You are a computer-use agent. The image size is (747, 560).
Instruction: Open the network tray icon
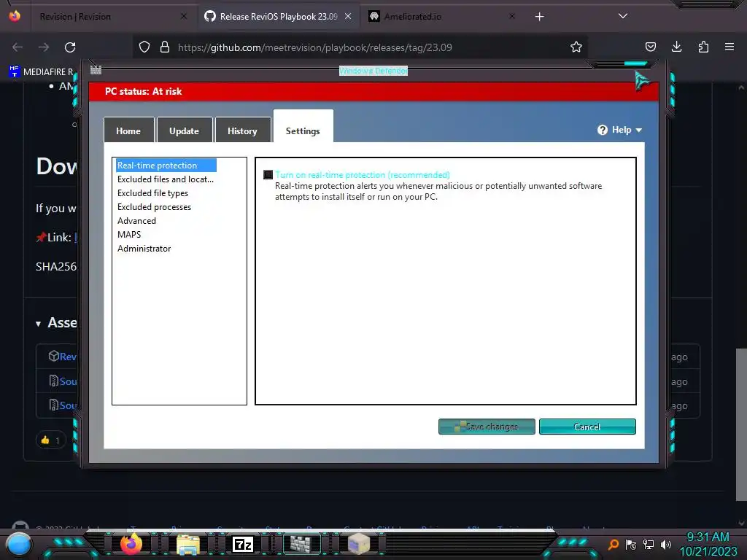tap(649, 544)
